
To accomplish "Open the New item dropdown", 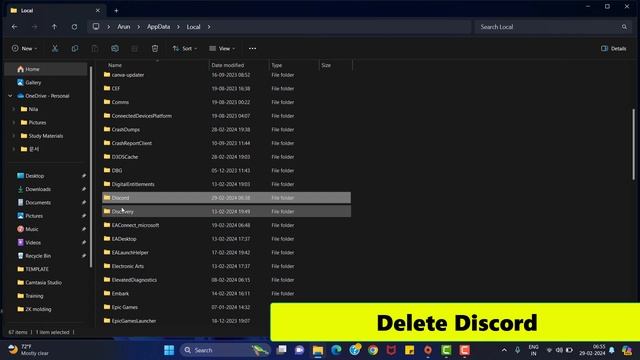I will pyautogui.click(x=24, y=49).
